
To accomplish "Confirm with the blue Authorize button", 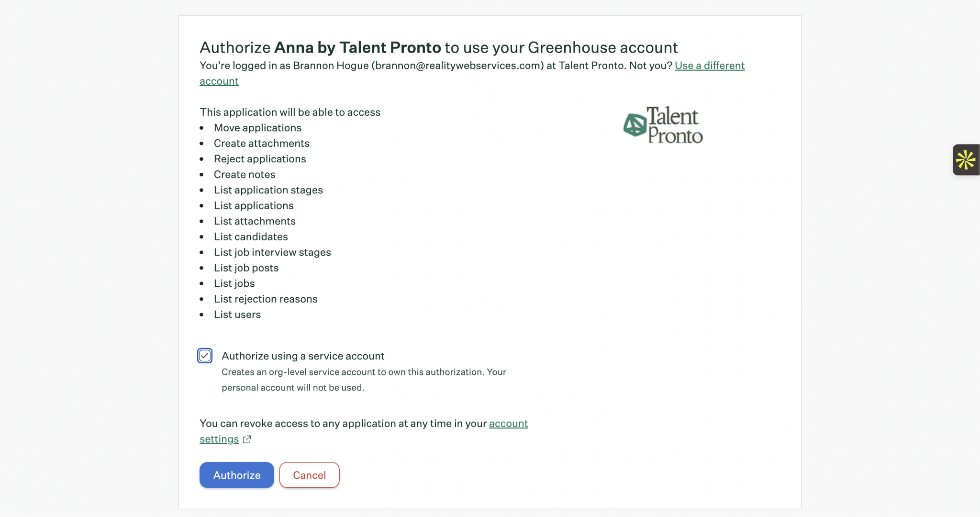I will coord(237,475).
